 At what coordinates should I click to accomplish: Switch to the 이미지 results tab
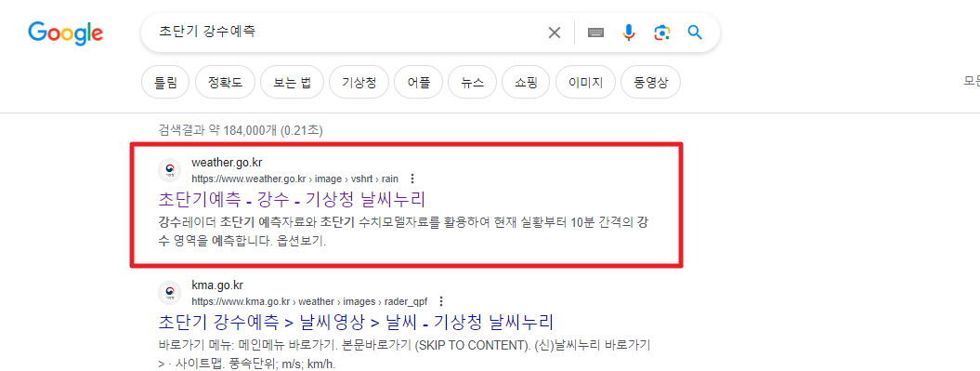tap(585, 82)
